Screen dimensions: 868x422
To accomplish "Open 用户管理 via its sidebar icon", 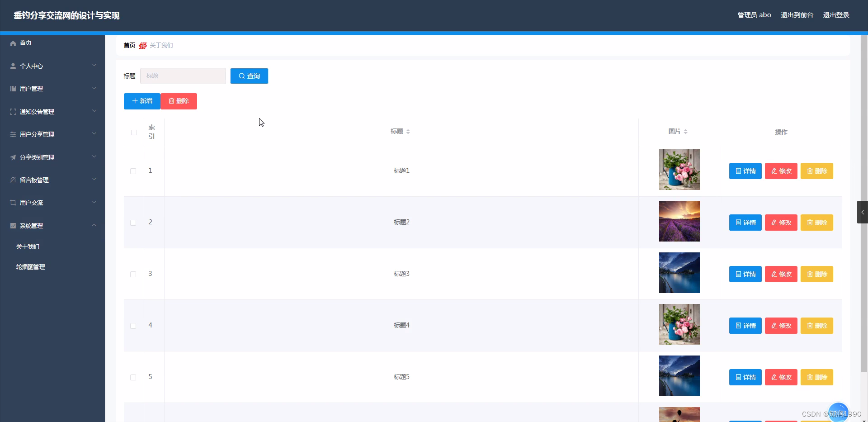I will (x=13, y=89).
